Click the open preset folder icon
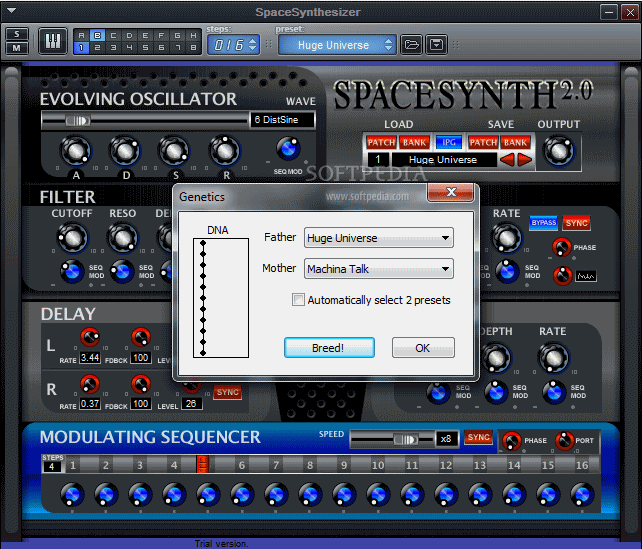This screenshot has width=642, height=549. tap(411, 44)
